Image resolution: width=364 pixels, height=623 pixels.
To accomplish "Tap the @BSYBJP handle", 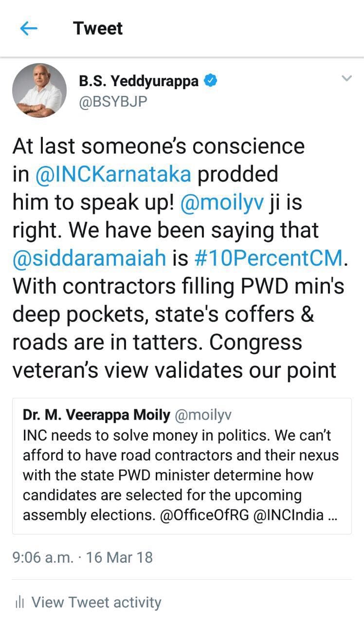I will pos(113,101).
